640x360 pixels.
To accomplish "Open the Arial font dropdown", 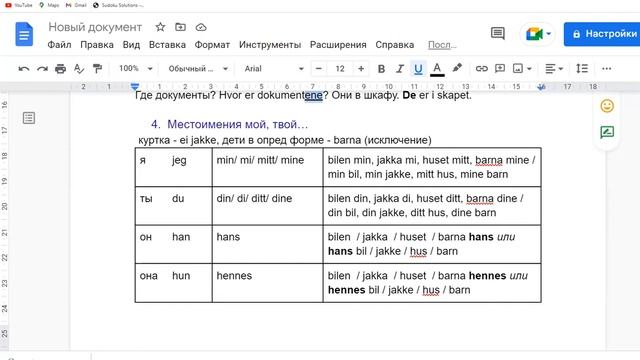I will pos(274,69).
